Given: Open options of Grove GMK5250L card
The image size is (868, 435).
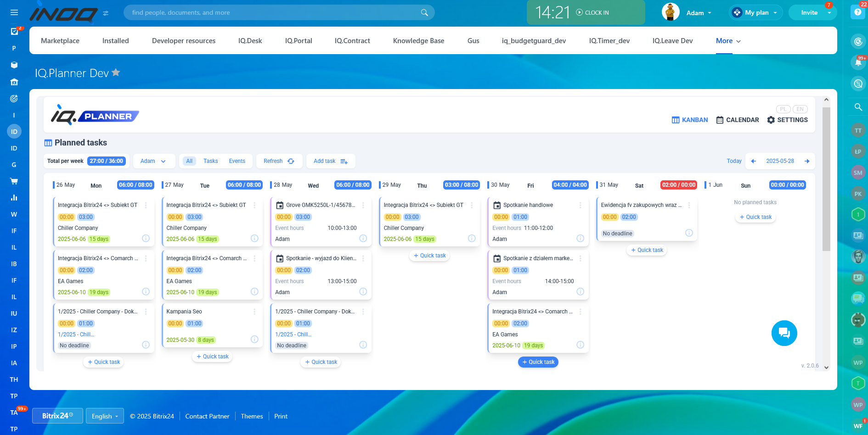Looking at the screenshot, I should pyautogui.click(x=363, y=205).
